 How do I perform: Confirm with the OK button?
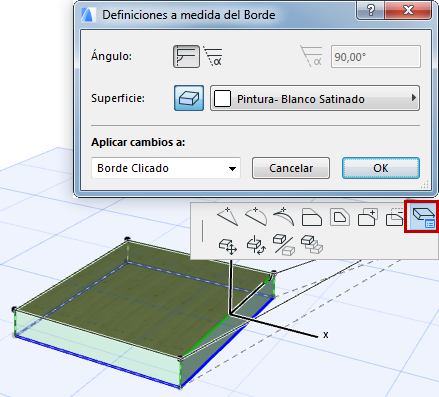[x=381, y=168]
